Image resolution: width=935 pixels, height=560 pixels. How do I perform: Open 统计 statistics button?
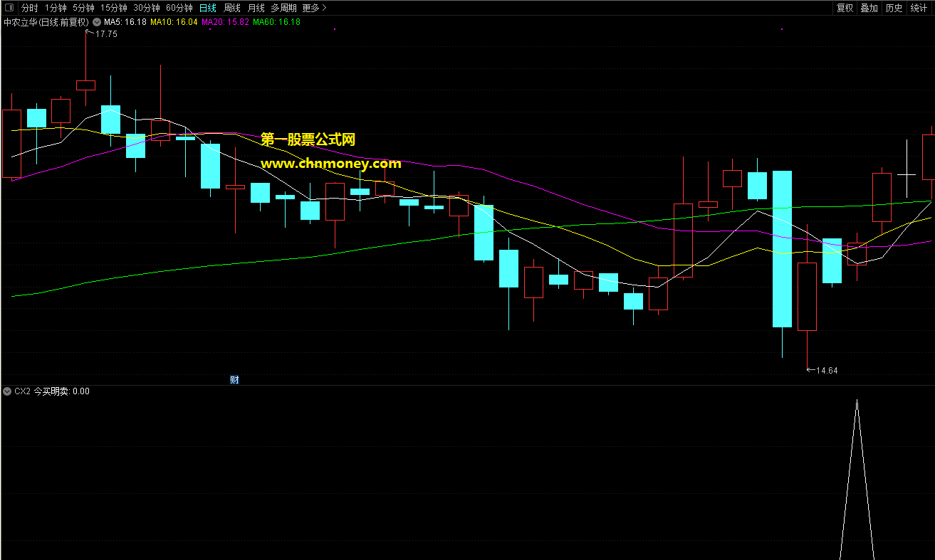point(919,8)
